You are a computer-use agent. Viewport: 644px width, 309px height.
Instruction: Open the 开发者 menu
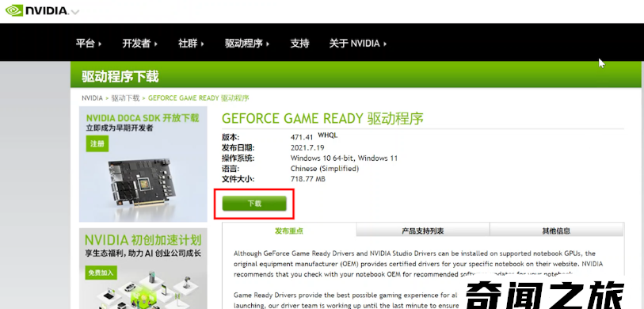139,43
